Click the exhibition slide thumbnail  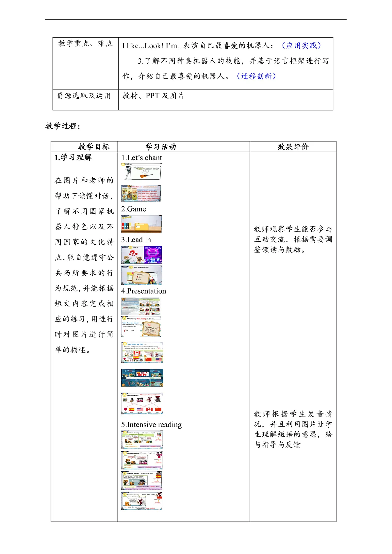click(x=141, y=275)
